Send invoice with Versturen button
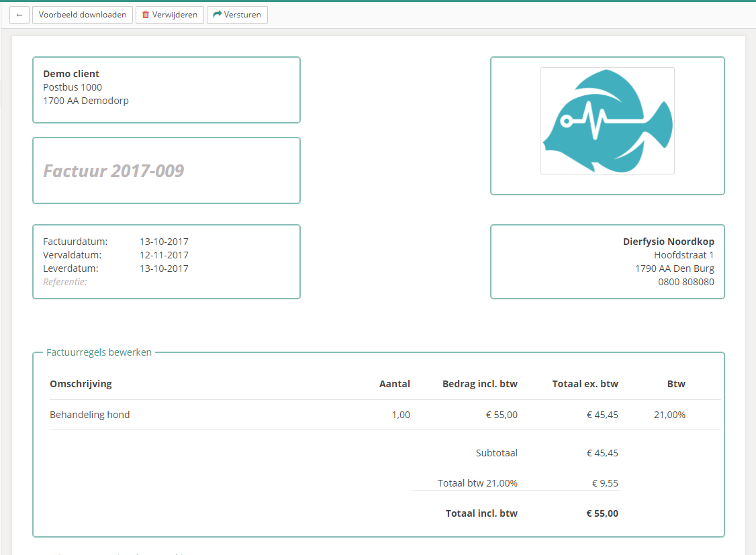The width and height of the screenshot is (756, 555). coord(237,15)
